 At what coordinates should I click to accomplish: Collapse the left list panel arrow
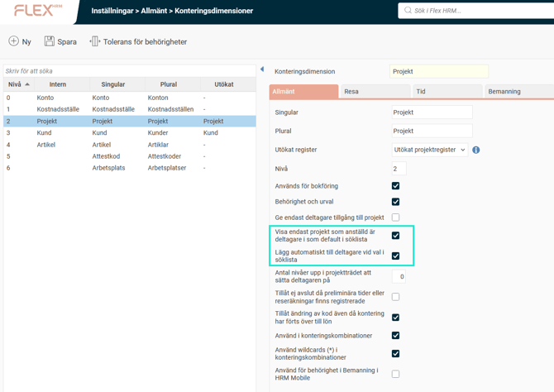262,69
